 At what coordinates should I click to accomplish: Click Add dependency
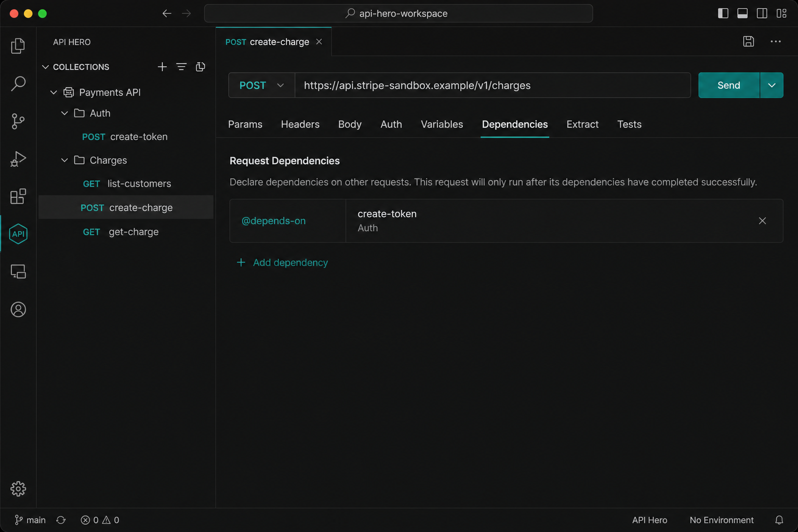[283, 262]
